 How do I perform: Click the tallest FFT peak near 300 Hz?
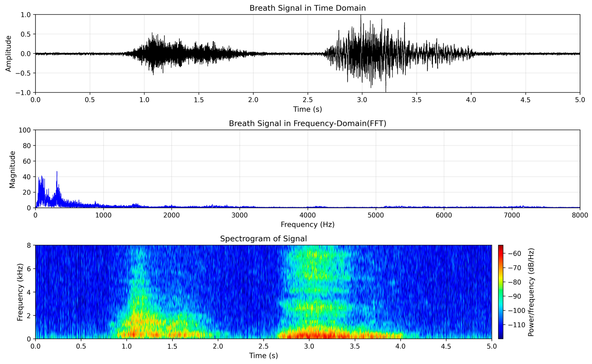click(57, 172)
